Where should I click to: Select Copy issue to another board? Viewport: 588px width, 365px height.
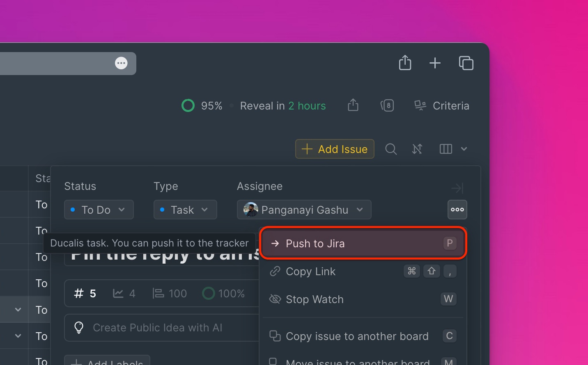pyautogui.click(x=357, y=336)
